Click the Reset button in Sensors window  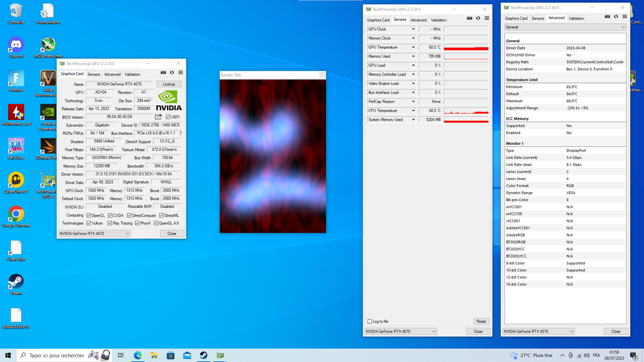pos(481,321)
